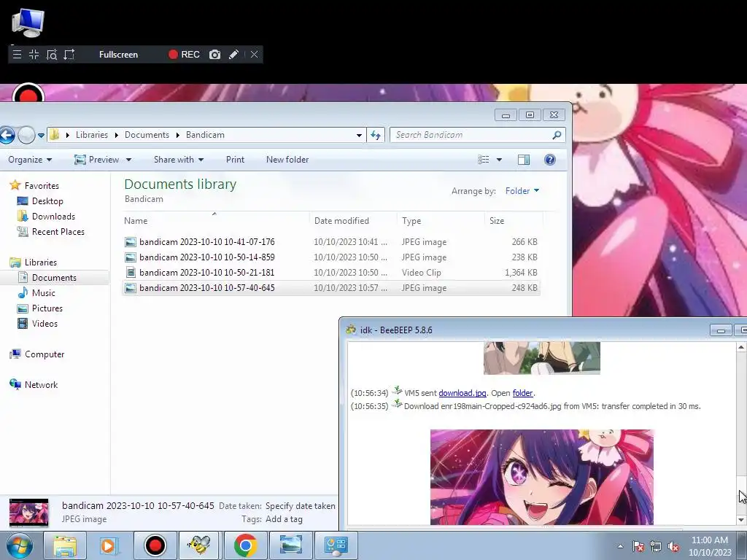
Task: Open the folder link in BeeBEEP
Action: (x=522, y=393)
